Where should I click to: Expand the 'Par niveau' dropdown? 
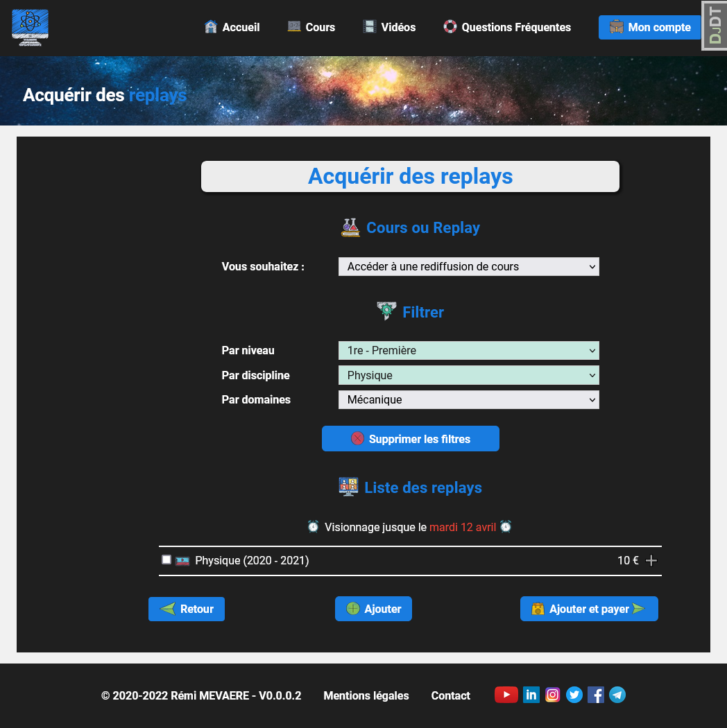(468, 351)
